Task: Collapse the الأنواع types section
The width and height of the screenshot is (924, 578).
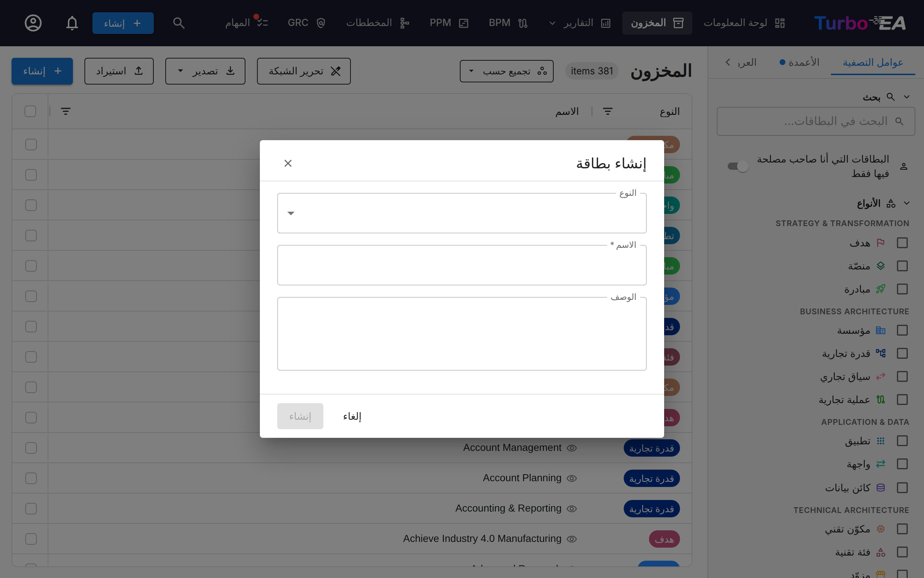Action: [906, 203]
